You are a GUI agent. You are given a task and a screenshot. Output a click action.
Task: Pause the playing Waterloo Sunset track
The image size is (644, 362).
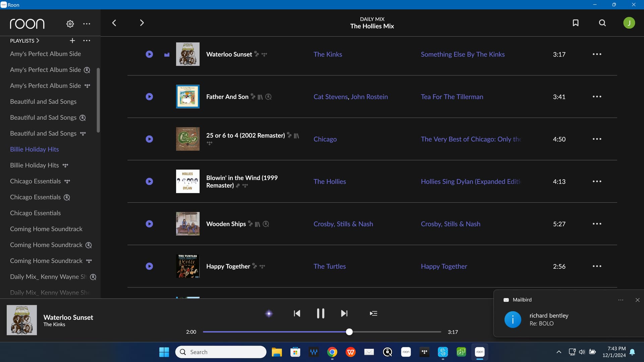coord(320,313)
